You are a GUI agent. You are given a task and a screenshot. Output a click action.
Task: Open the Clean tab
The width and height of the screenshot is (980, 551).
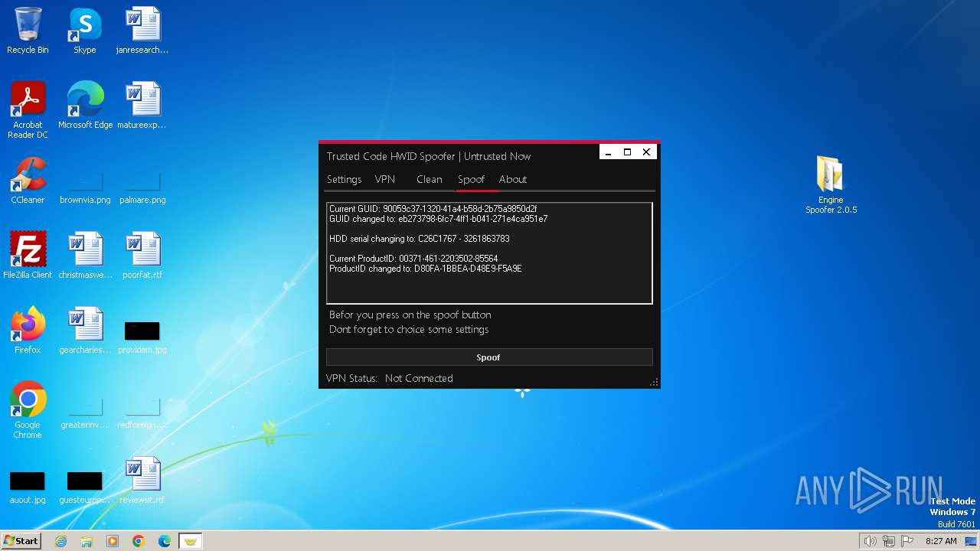[x=430, y=179]
